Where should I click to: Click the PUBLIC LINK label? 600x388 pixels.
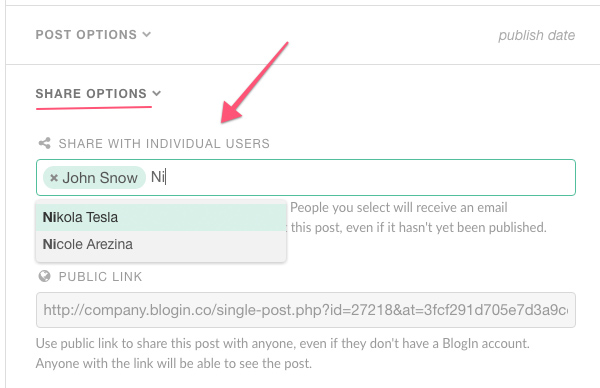coord(100,277)
